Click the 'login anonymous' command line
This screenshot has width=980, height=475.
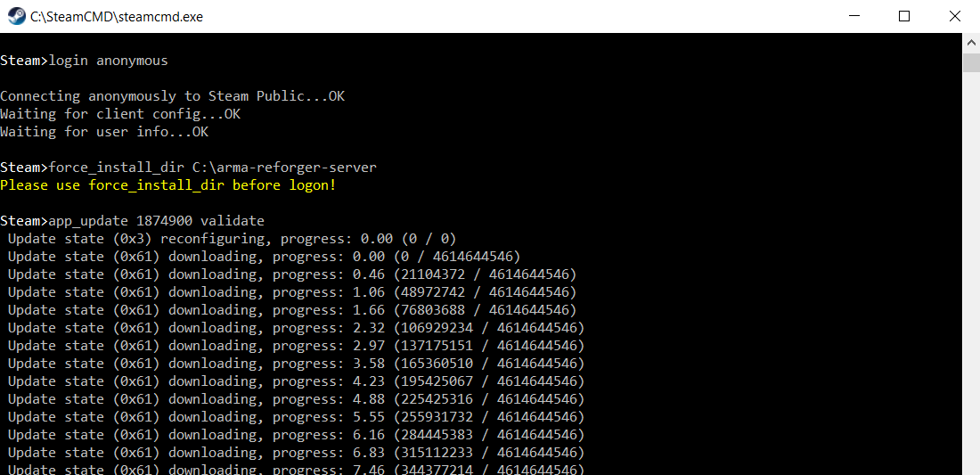(85, 61)
